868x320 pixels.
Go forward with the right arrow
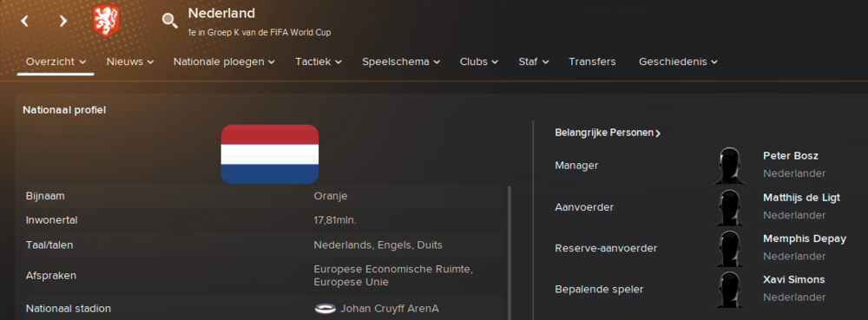pyautogui.click(x=63, y=21)
